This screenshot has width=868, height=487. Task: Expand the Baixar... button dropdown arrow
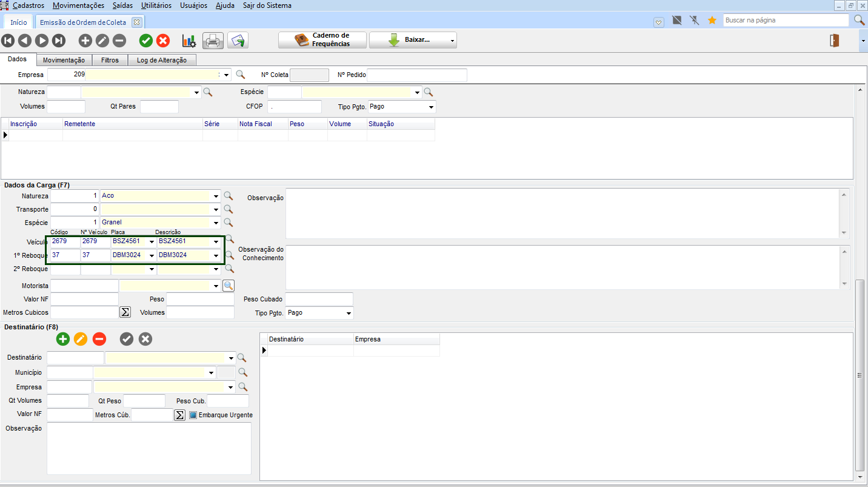click(x=452, y=41)
